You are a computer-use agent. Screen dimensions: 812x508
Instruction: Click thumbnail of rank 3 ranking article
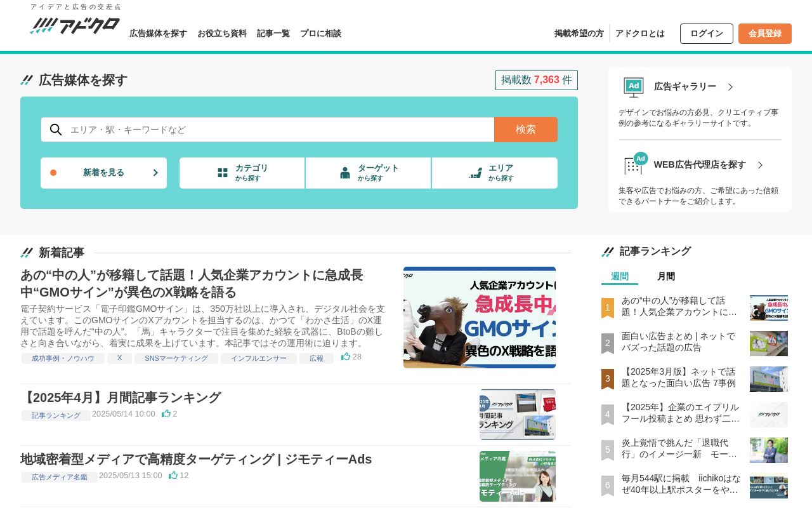[x=769, y=379]
